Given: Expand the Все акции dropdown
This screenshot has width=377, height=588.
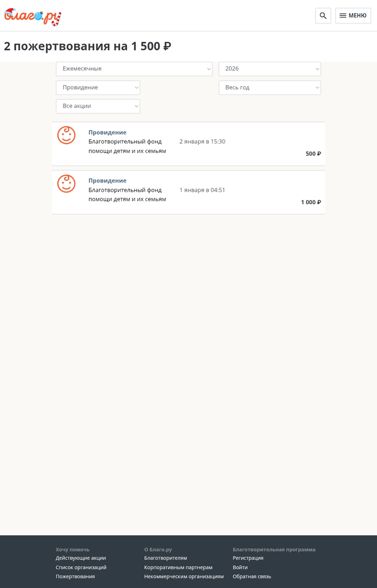Looking at the screenshot, I should coord(98,106).
